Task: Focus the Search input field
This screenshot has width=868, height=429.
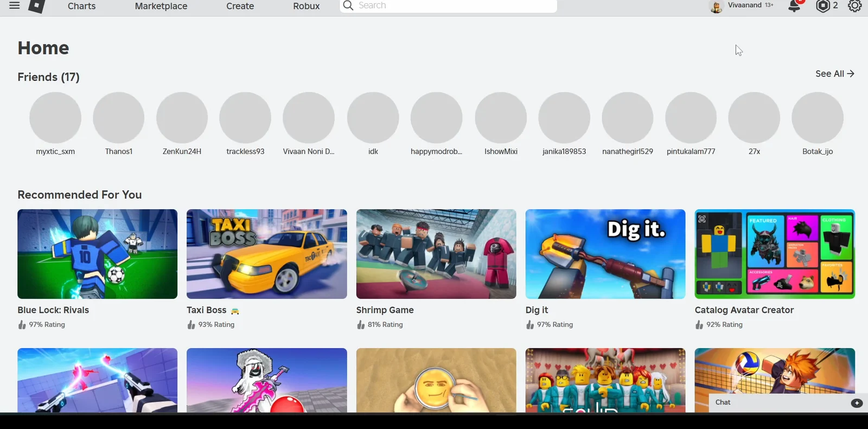Action: tap(449, 5)
